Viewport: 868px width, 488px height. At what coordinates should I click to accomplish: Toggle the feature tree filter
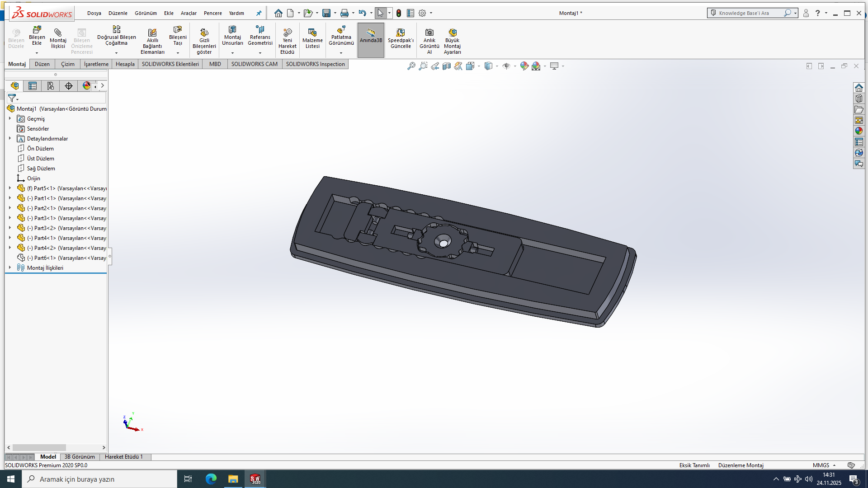click(13, 98)
